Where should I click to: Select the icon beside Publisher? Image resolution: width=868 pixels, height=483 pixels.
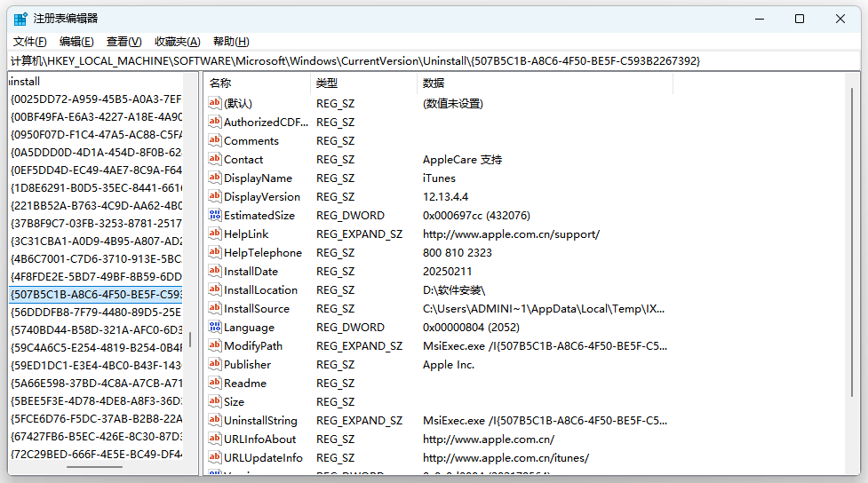215,364
